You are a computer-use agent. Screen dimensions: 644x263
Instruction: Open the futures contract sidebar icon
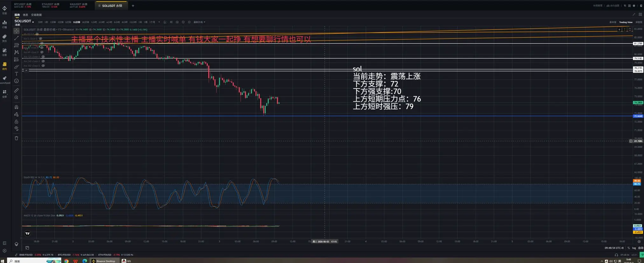coord(4,64)
